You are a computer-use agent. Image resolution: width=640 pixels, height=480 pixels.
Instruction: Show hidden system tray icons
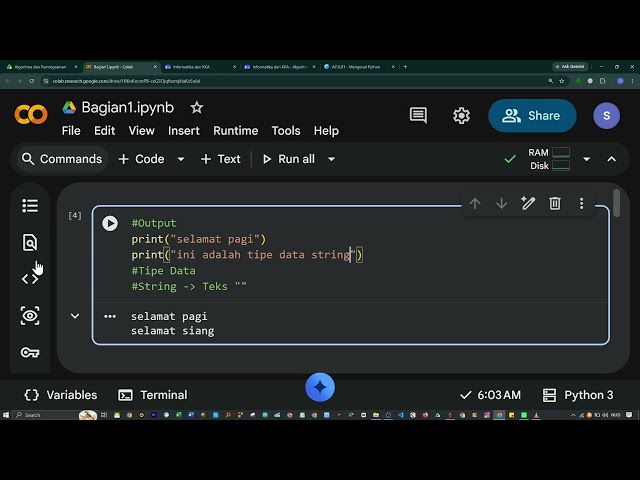coord(573,415)
